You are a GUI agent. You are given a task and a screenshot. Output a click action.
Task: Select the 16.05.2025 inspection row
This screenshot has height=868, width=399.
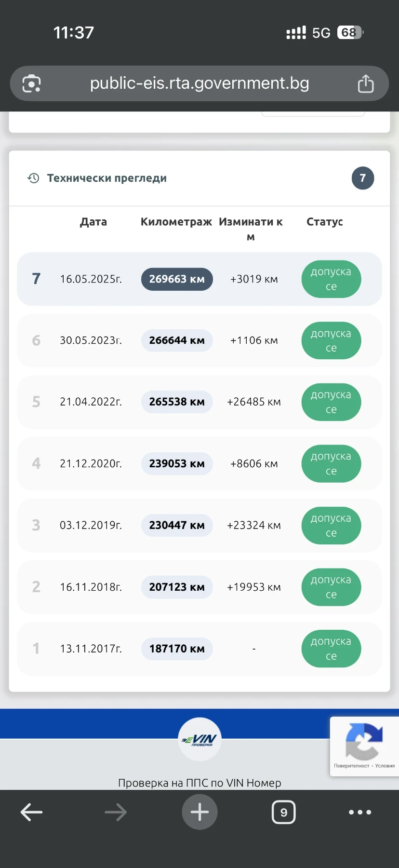pos(91,279)
